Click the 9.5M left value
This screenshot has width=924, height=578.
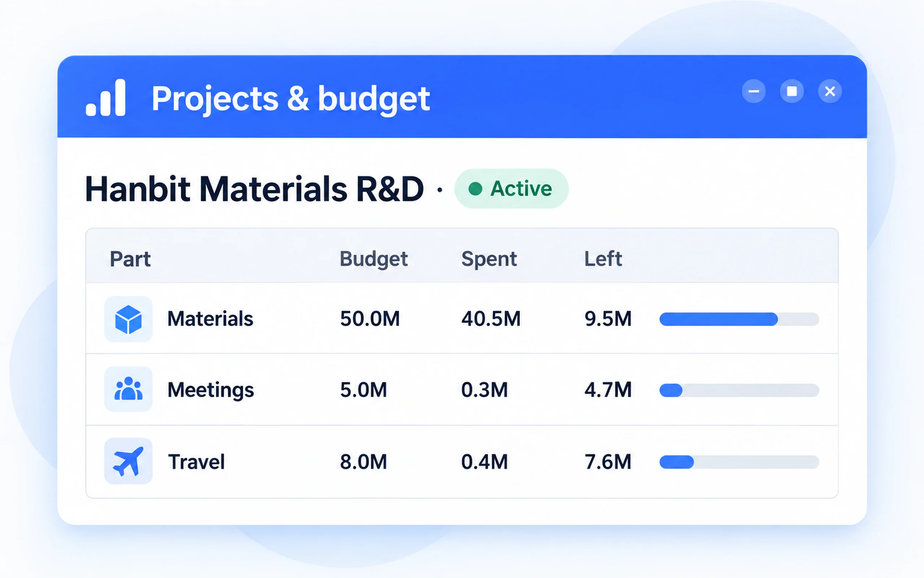(x=608, y=319)
